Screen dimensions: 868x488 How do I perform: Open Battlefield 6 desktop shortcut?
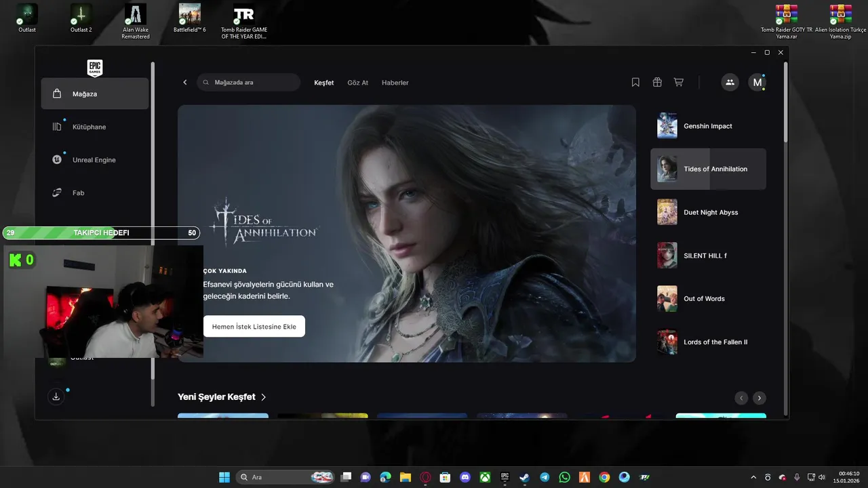click(190, 19)
